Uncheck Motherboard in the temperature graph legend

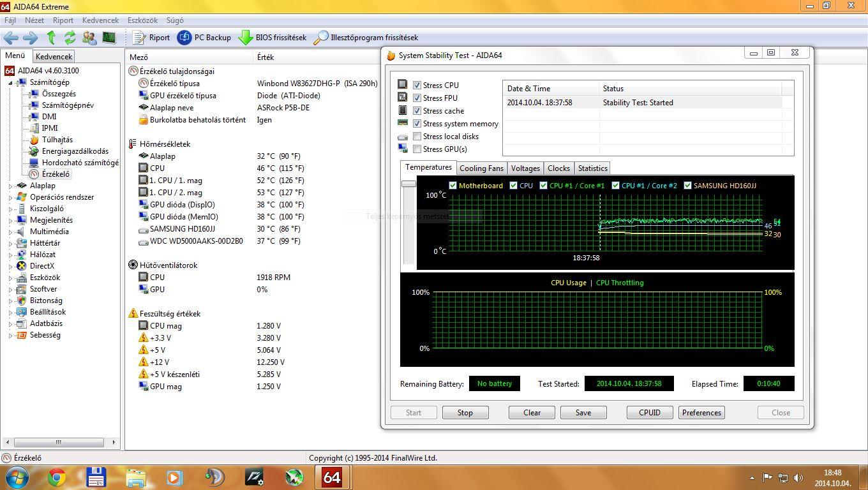click(x=453, y=186)
